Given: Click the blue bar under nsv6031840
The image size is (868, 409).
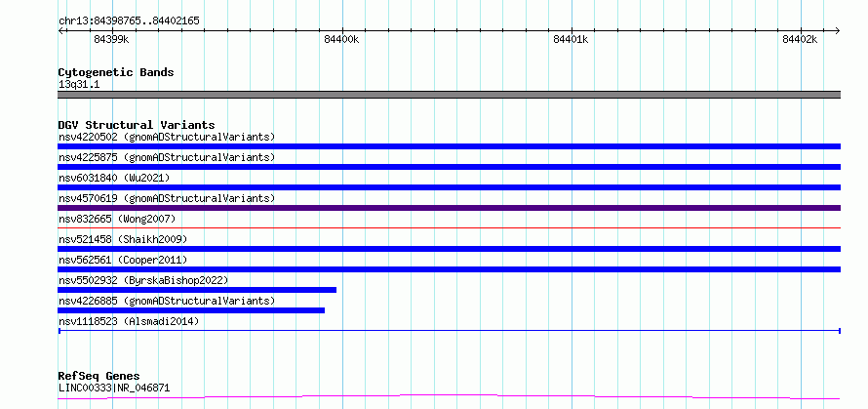Looking at the screenshot, I should 449,187.
